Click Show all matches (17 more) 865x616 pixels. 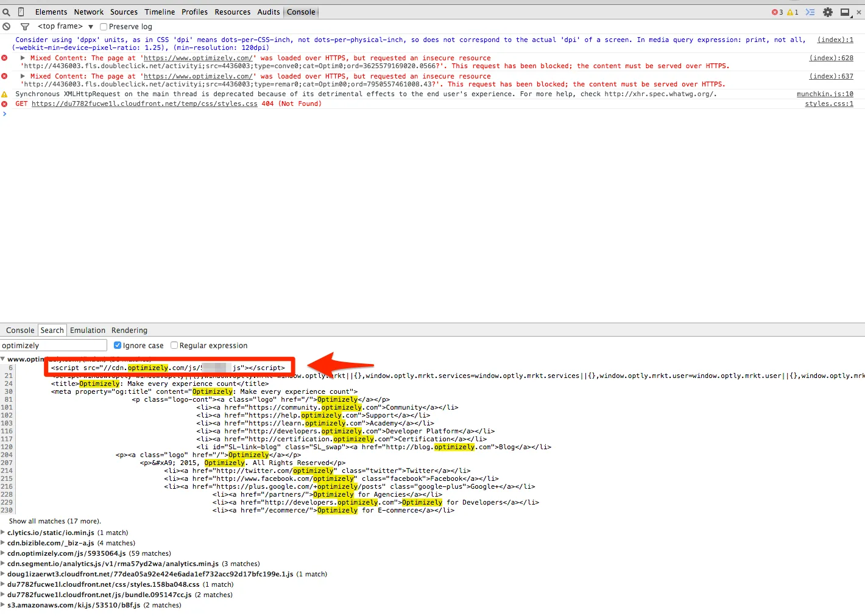(x=55, y=521)
